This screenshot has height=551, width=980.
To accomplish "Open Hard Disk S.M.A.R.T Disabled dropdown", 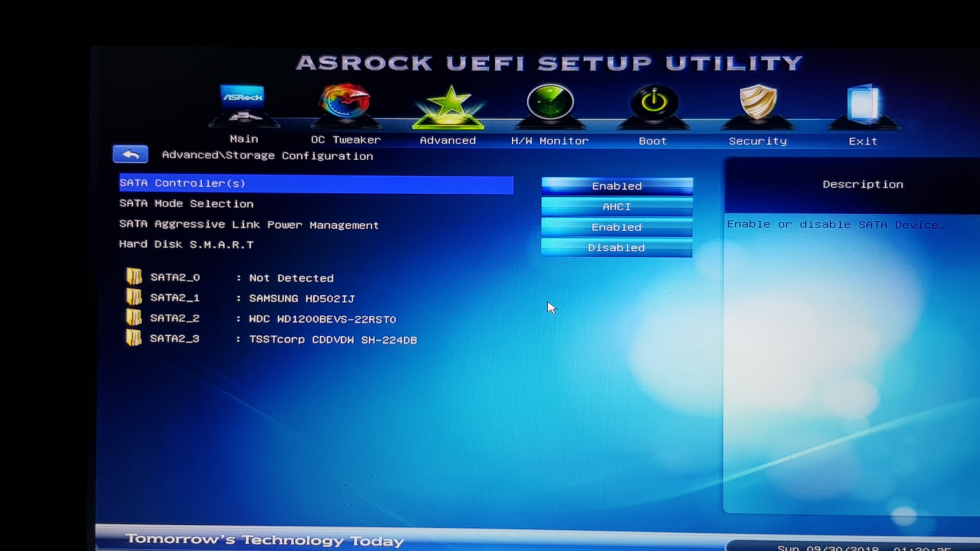I will pyautogui.click(x=616, y=248).
